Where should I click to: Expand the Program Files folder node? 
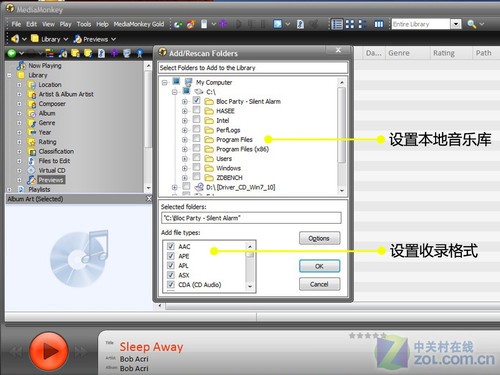coord(185,140)
